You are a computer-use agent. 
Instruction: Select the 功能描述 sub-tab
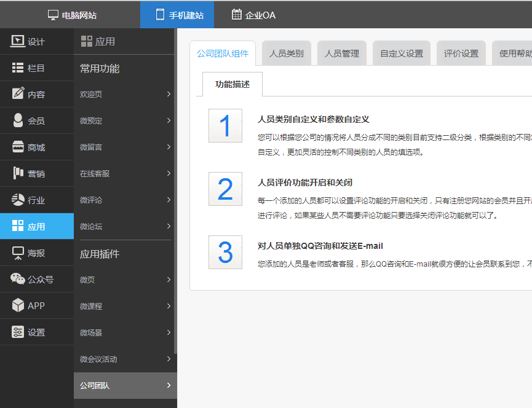232,84
